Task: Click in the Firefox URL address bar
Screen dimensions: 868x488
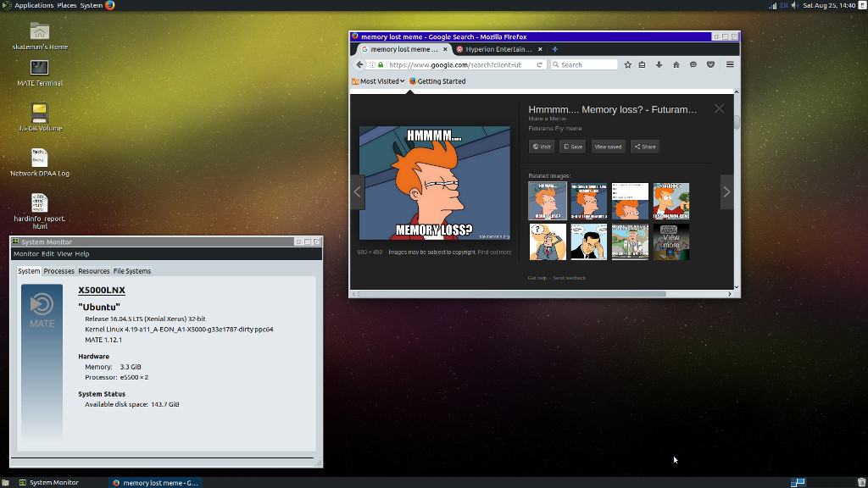Action: coord(455,64)
